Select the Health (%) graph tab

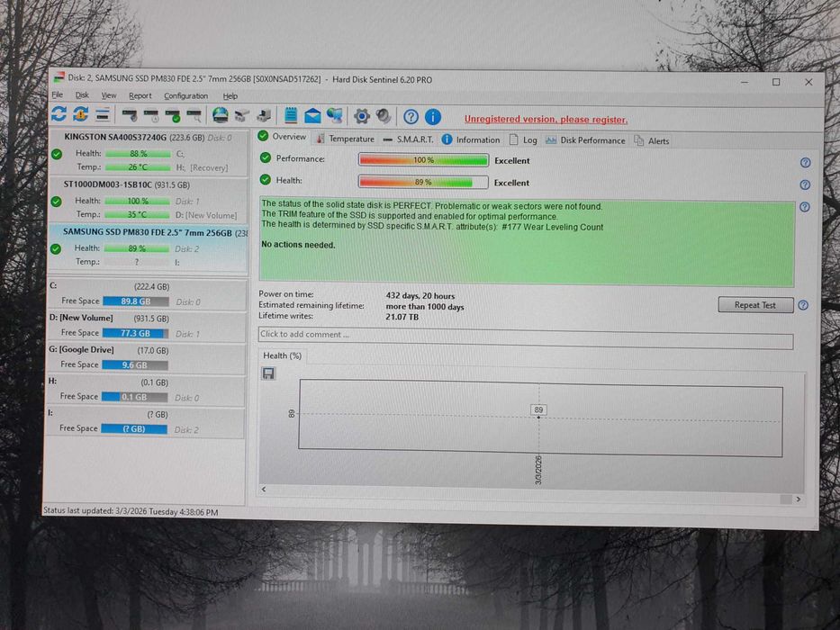(x=282, y=355)
